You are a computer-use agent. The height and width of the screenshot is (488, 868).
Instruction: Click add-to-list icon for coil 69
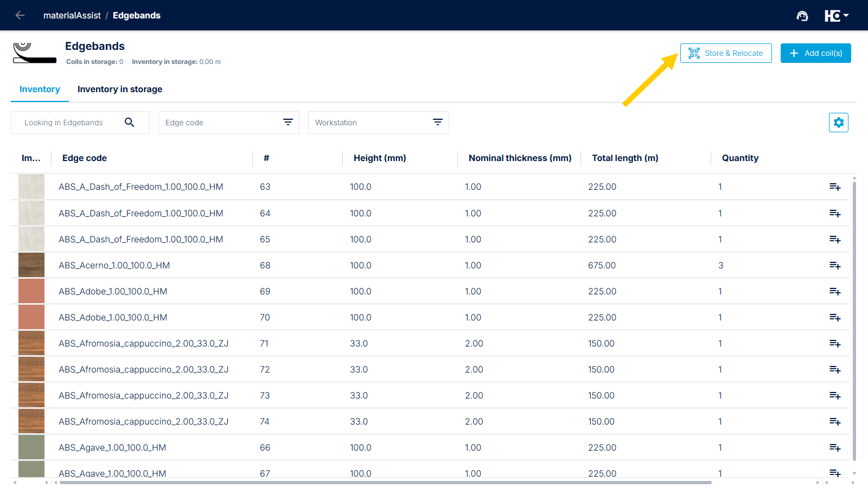click(835, 292)
